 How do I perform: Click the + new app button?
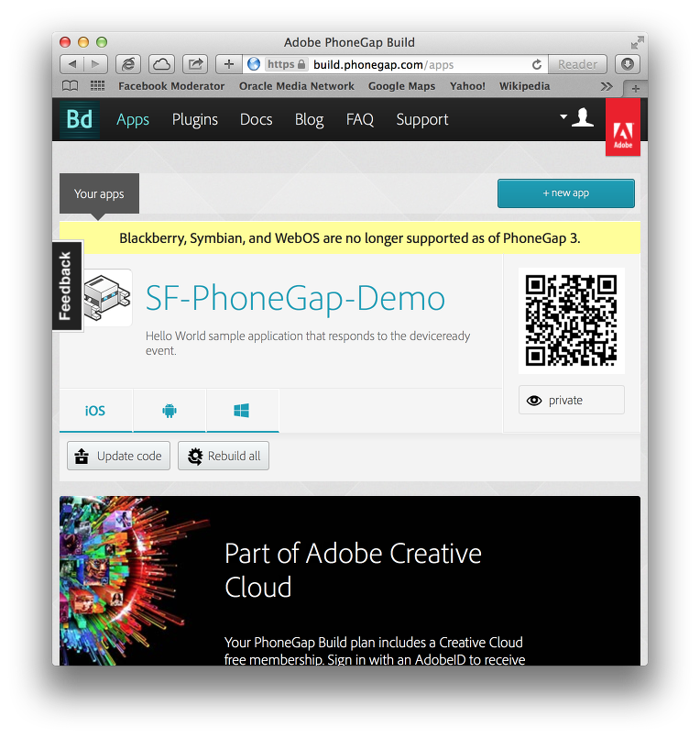[566, 193]
